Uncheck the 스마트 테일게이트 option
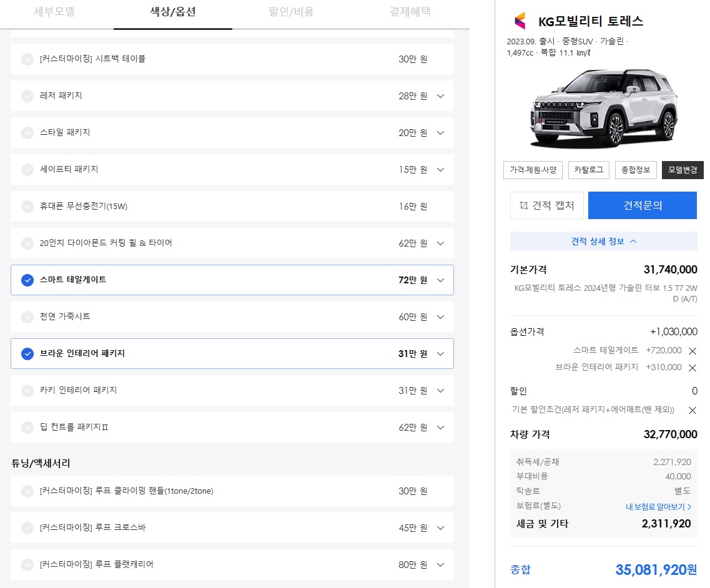 (x=27, y=280)
